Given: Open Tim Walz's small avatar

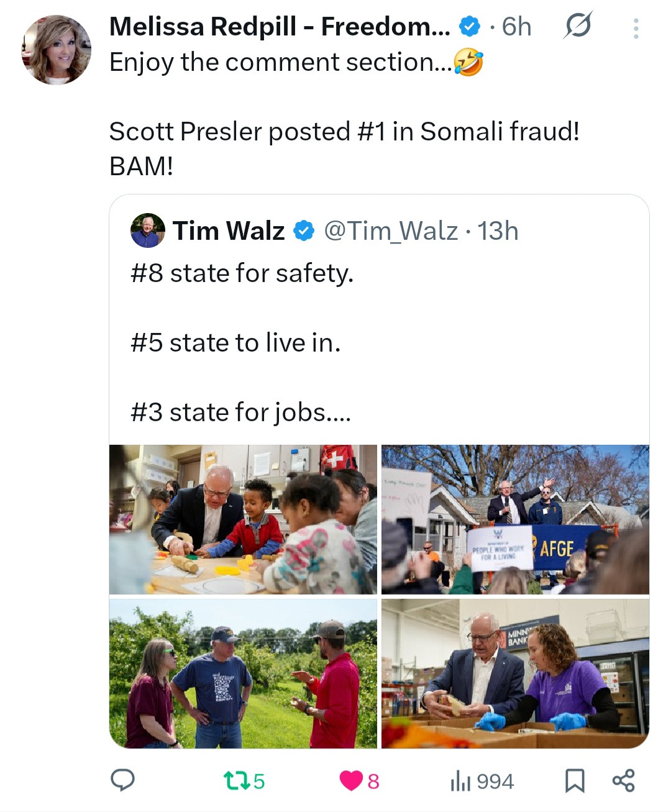Looking at the screenshot, I should tap(148, 230).
